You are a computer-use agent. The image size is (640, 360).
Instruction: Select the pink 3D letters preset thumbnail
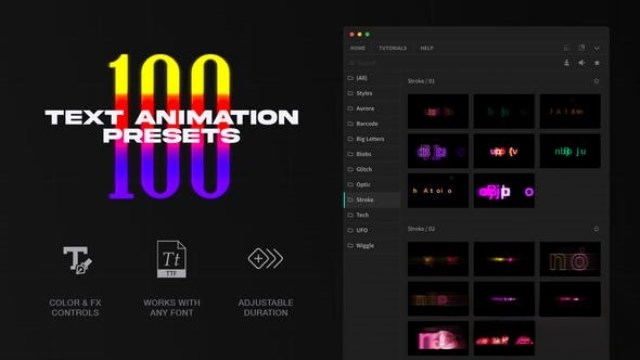click(x=438, y=338)
